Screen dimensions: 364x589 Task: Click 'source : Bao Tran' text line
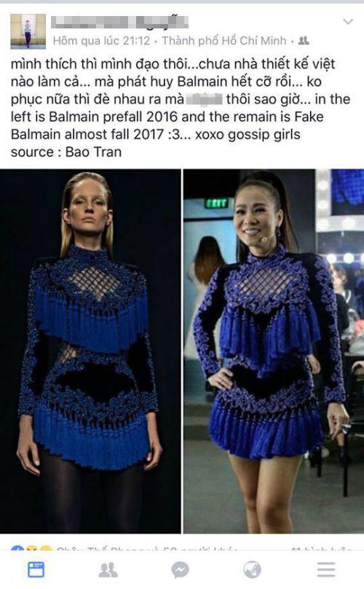click(x=66, y=152)
